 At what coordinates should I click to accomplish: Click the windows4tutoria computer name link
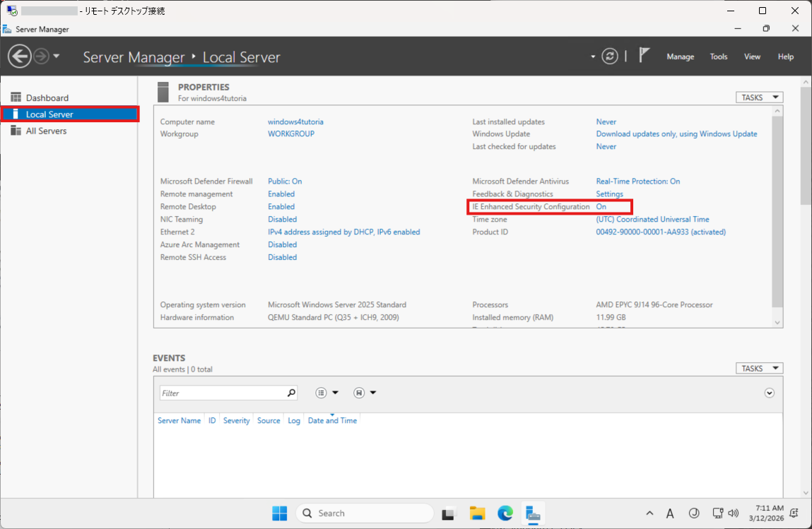point(295,121)
